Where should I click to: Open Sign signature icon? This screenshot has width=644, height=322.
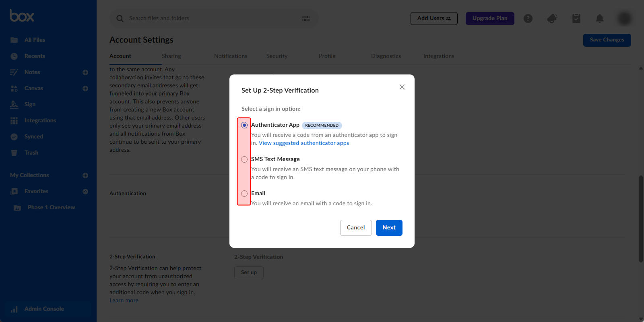[14, 104]
